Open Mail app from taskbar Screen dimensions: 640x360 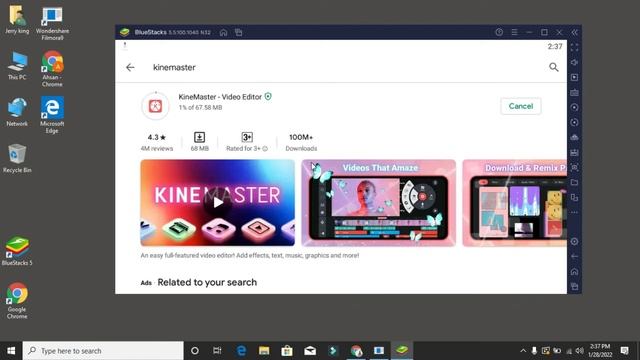[x=310, y=351]
